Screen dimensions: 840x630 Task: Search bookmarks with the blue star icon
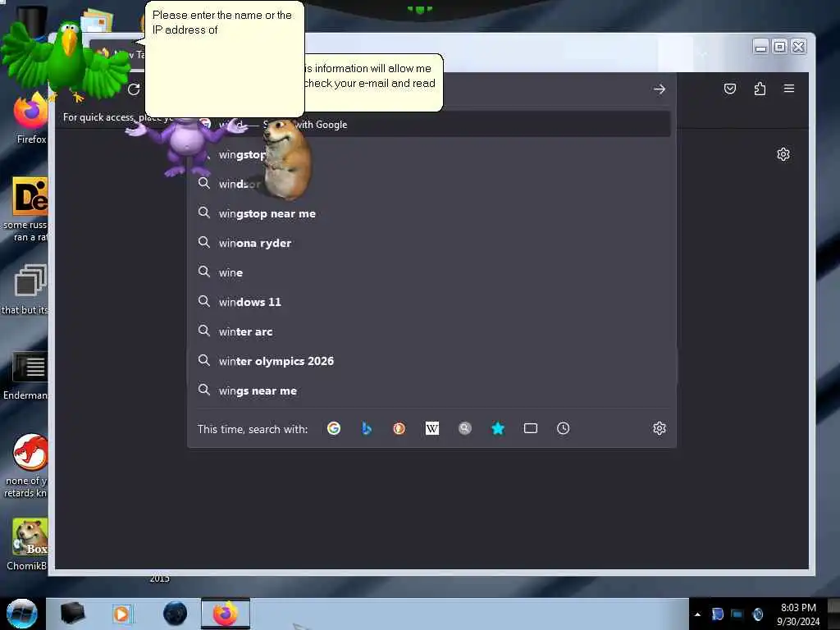[498, 428]
